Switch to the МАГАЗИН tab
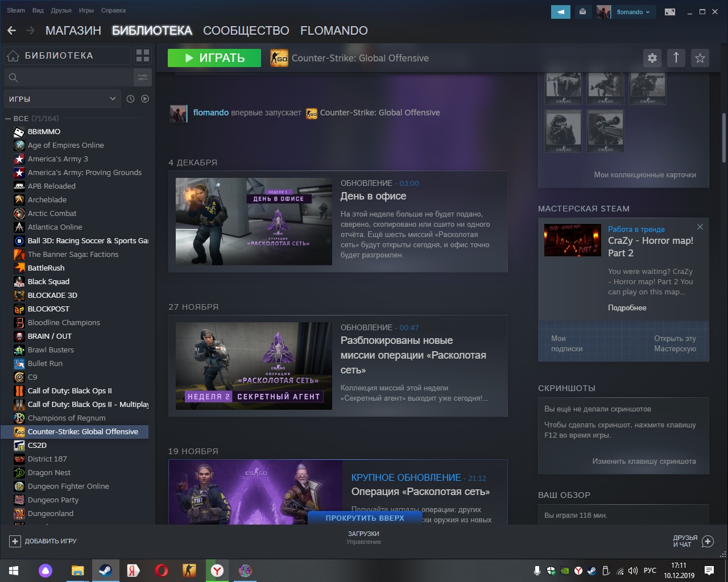This screenshot has height=582, width=728. point(73,31)
